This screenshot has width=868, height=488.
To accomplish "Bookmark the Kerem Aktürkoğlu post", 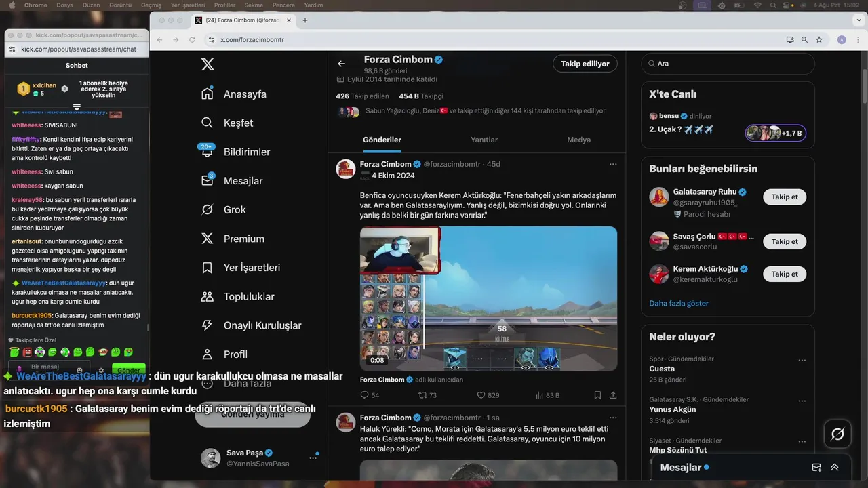I will point(597,395).
